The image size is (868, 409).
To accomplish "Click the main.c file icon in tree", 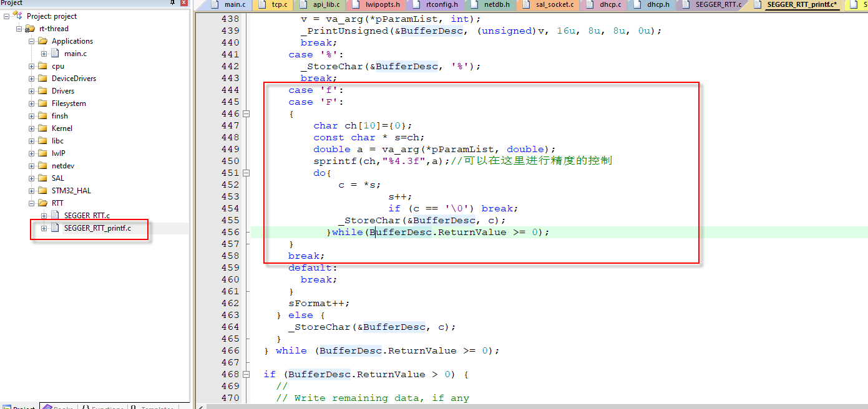I will point(55,54).
